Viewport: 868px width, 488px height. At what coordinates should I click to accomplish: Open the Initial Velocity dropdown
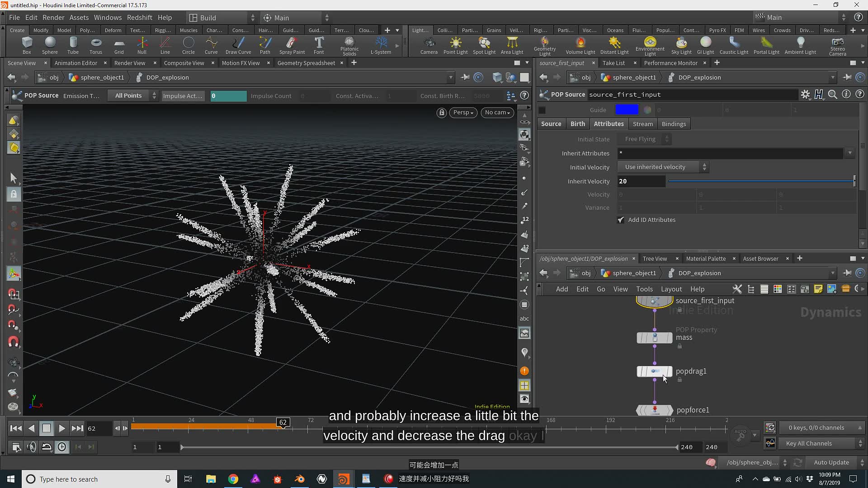coord(663,167)
